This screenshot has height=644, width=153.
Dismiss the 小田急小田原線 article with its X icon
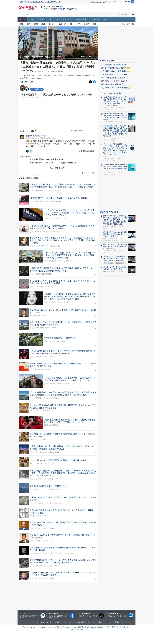coord(95,491)
